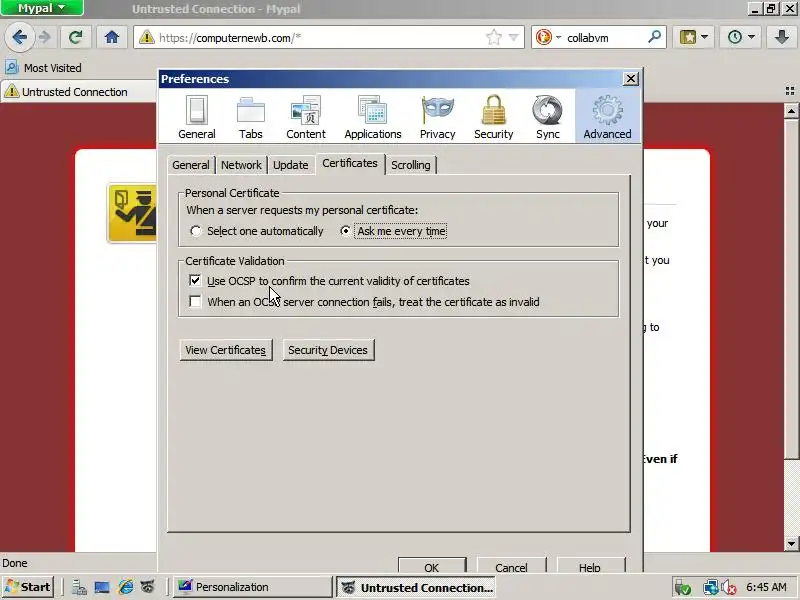800x600 pixels.
Task: Open the history clock button
Action: 735,37
